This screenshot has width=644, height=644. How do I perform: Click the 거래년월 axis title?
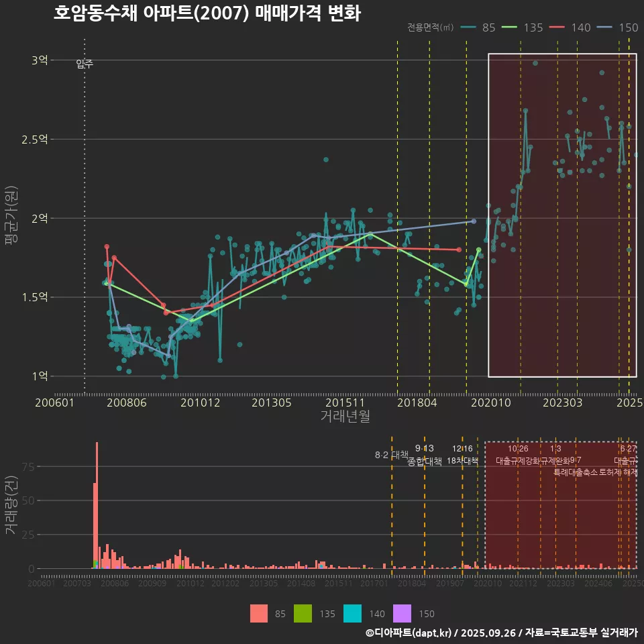[345, 417]
